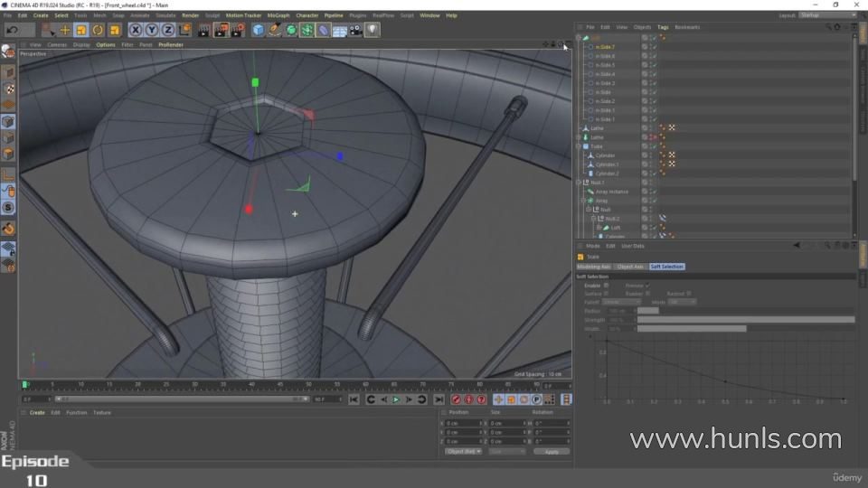This screenshot has width=868, height=488.
Task: Switch to the Object Axis tab
Action: pos(630,267)
